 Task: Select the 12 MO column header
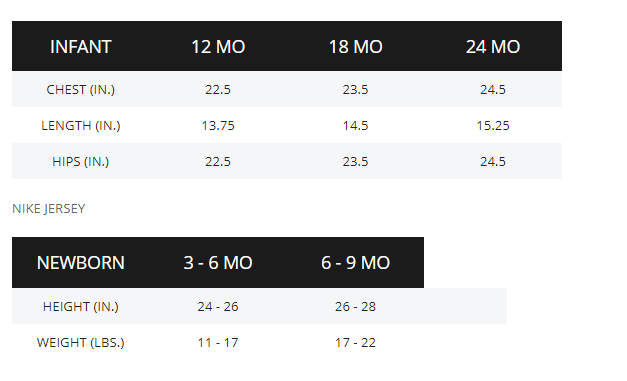(218, 47)
